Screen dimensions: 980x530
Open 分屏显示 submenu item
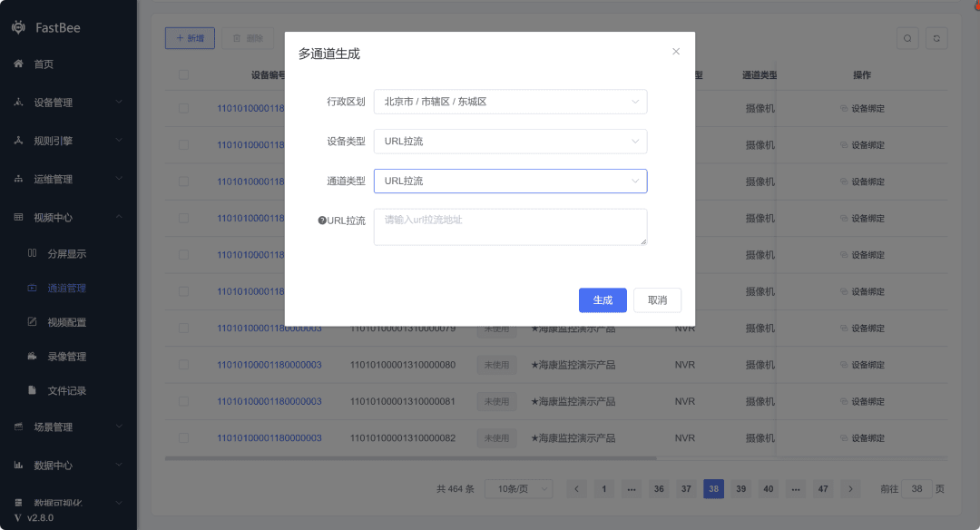[68, 254]
